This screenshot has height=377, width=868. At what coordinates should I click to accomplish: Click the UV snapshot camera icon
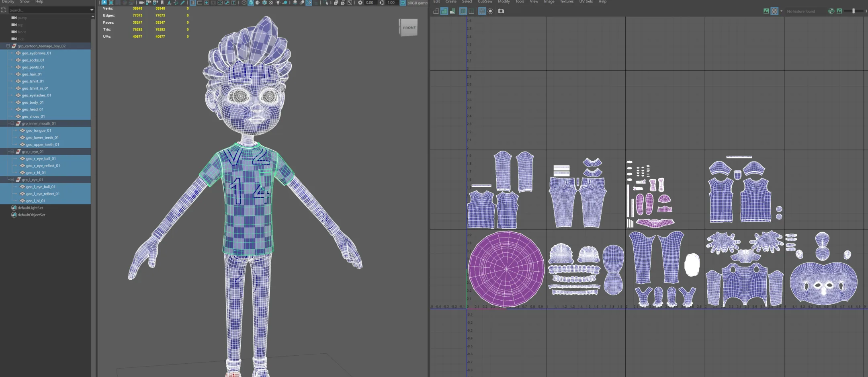(x=501, y=11)
